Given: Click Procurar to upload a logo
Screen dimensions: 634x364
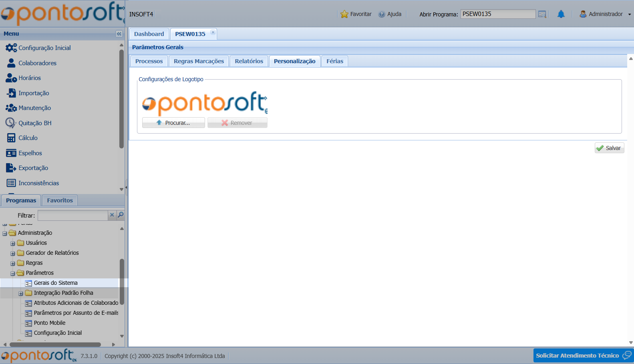Looking at the screenshot, I should (173, 123).
